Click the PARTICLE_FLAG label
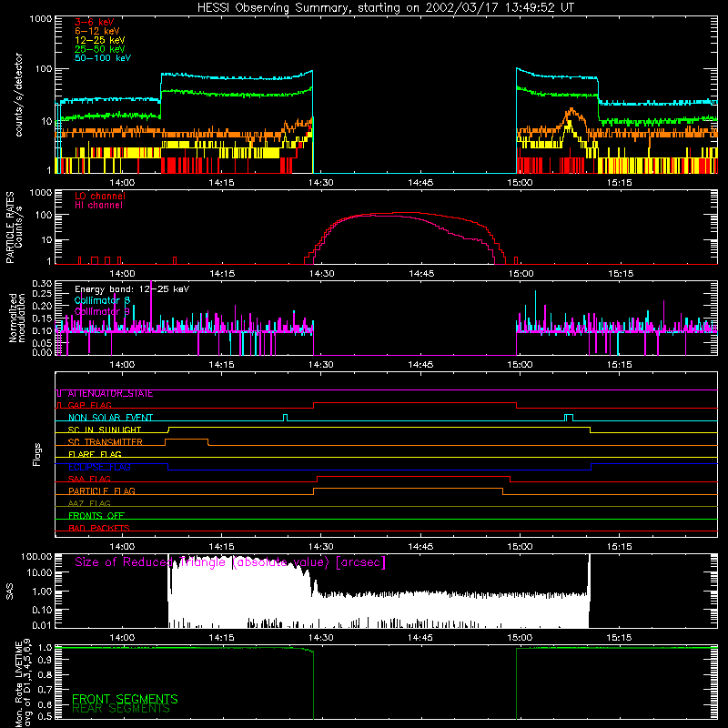728x728 pixels. tap(102, 490)
